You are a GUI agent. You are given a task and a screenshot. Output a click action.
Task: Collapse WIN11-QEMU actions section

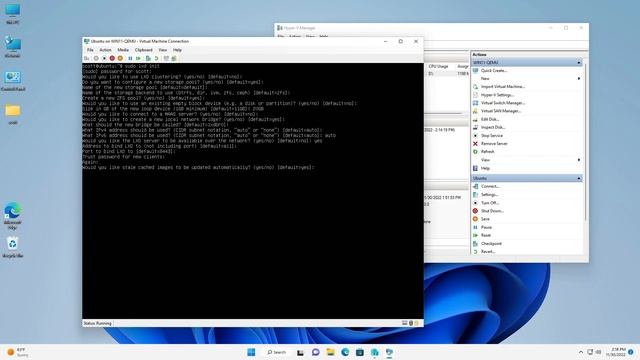point(578,62)
